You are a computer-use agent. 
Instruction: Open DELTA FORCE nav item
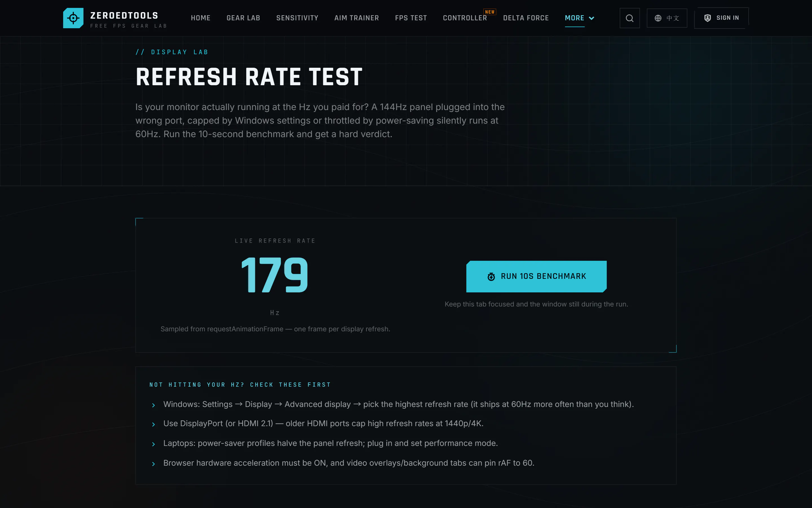coord(526,18)
